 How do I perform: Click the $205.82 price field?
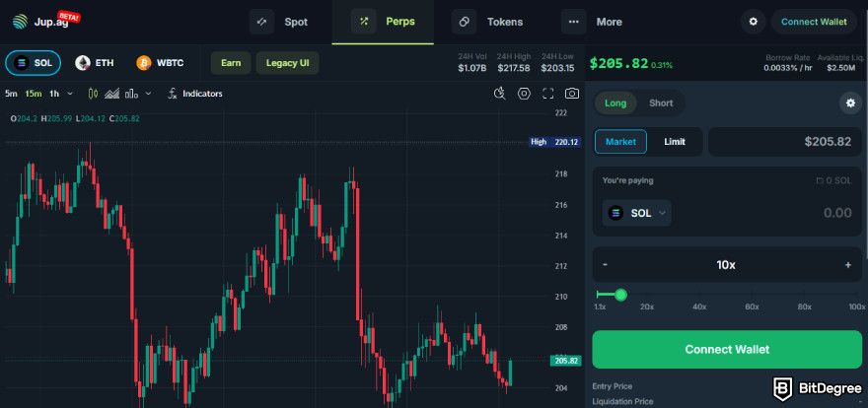(785, 142)
